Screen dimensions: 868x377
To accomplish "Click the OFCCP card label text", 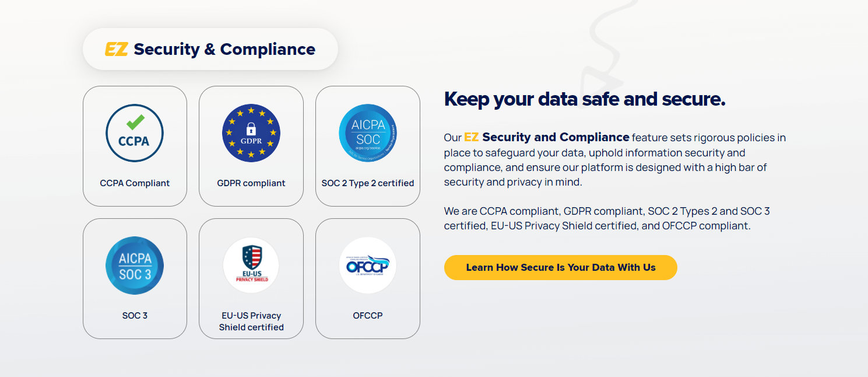I will [x=368, y=316].
